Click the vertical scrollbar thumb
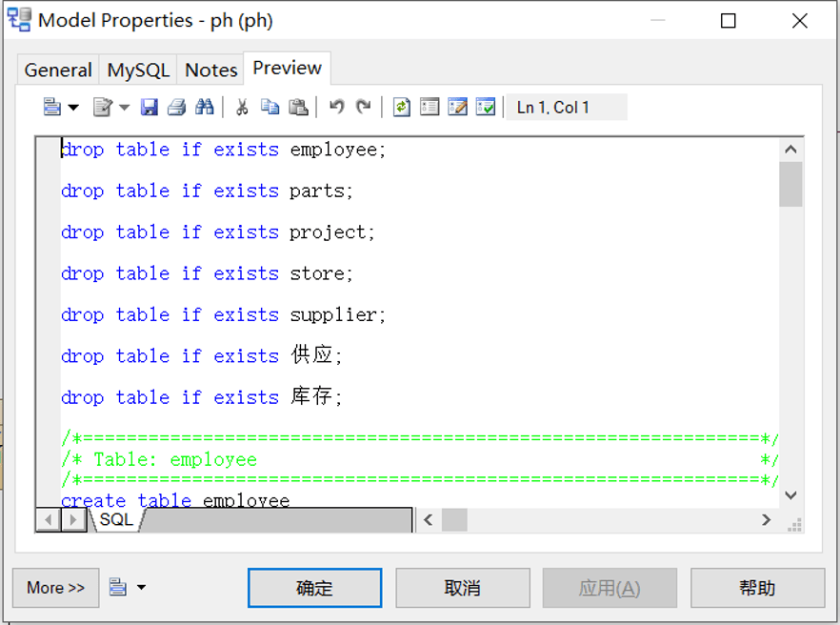Viewport: 840px width, 625px height. click(x=790, y=184)
